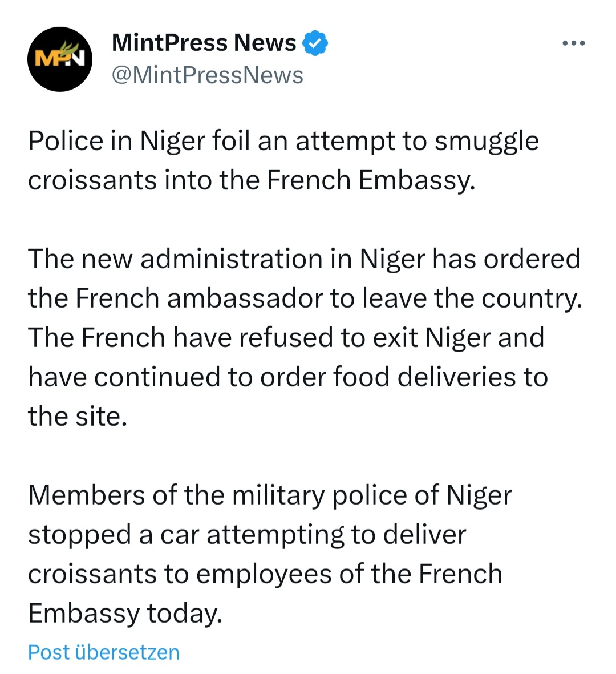Click the text "Embassy today."
616x674 pixels.
tap(125, 614)
